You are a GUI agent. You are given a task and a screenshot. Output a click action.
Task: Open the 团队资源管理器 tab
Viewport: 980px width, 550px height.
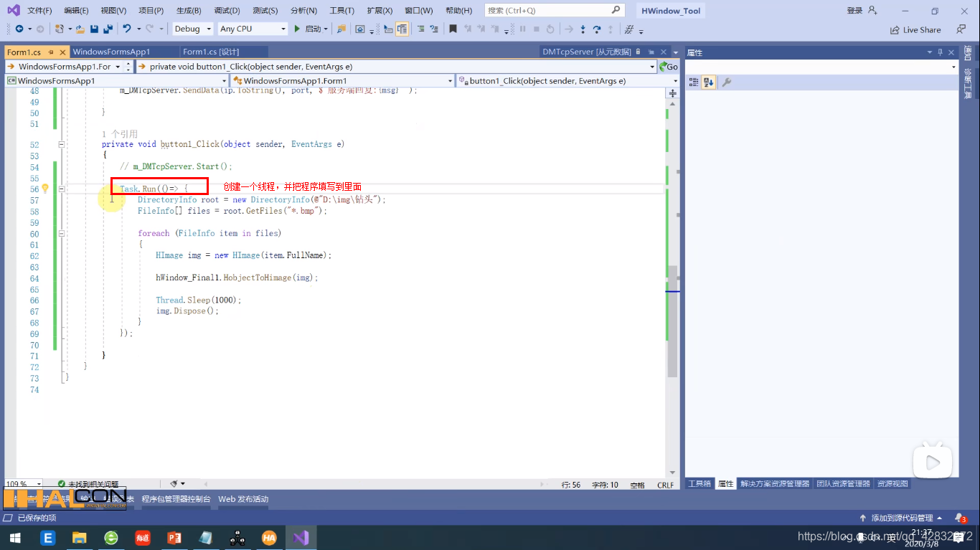click(x=843, y=484)
